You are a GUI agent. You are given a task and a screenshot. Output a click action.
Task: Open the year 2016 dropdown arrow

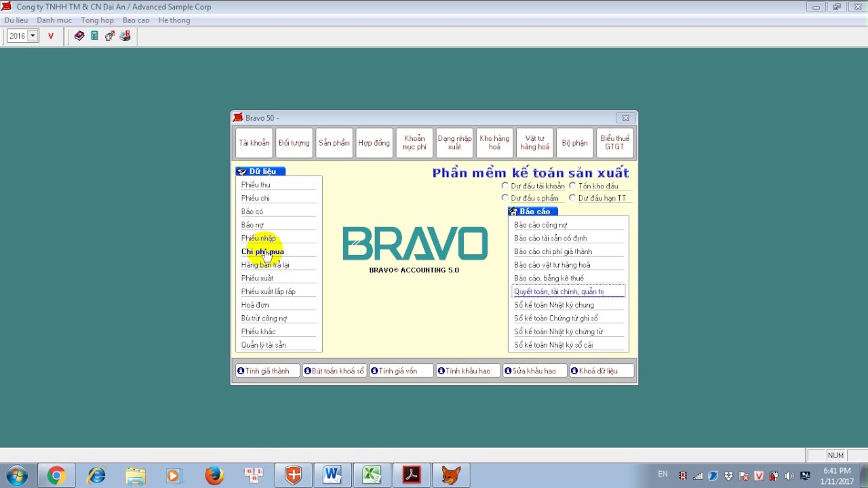pos(33,36)
